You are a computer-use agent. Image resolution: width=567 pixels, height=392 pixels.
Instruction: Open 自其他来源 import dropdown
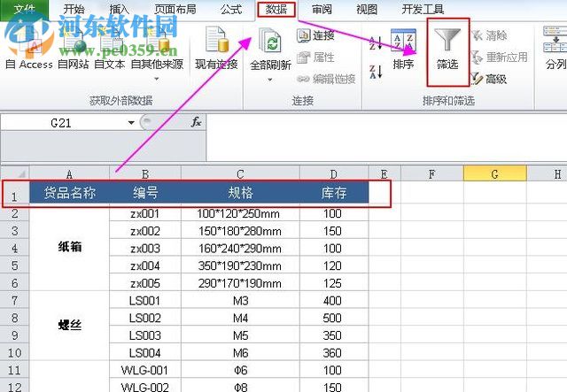[x=157, y=54]
